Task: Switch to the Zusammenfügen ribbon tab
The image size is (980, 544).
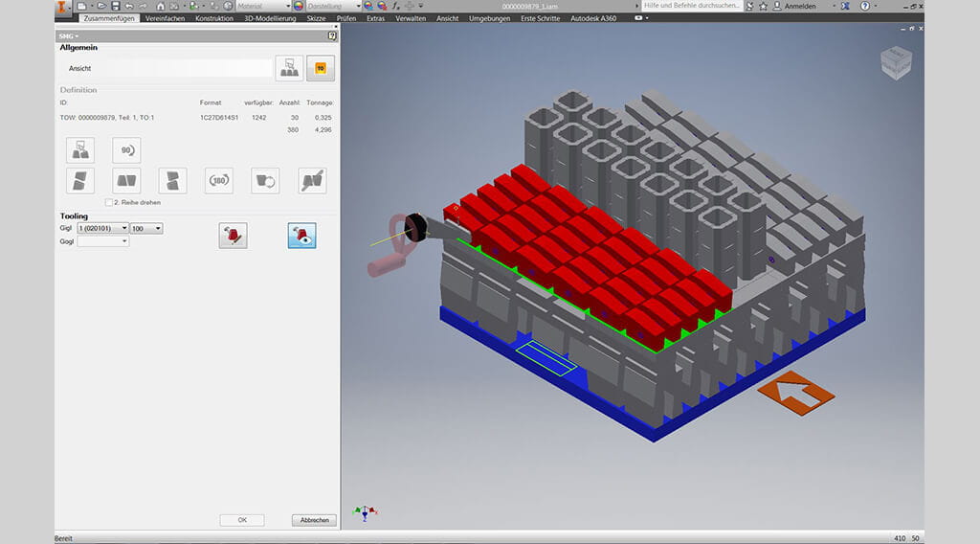Action: pos(109,18)
